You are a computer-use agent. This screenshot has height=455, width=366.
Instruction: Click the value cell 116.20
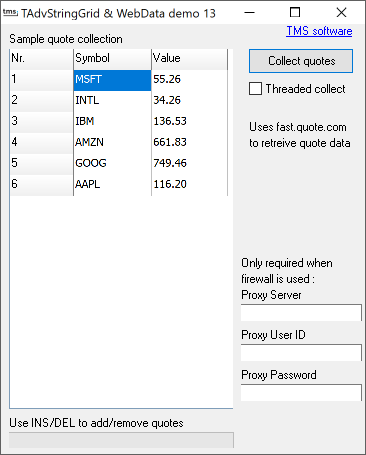point(189,185)
